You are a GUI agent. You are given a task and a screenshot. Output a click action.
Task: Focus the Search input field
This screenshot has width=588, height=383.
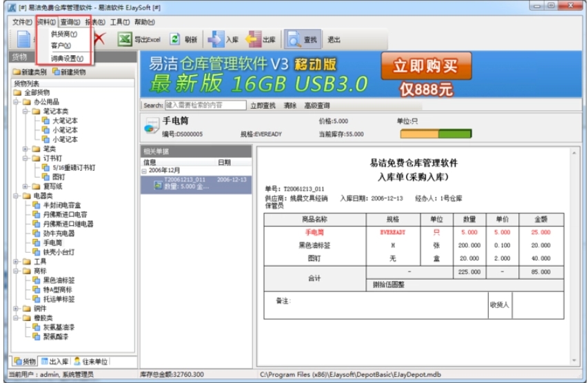(205, 105)
